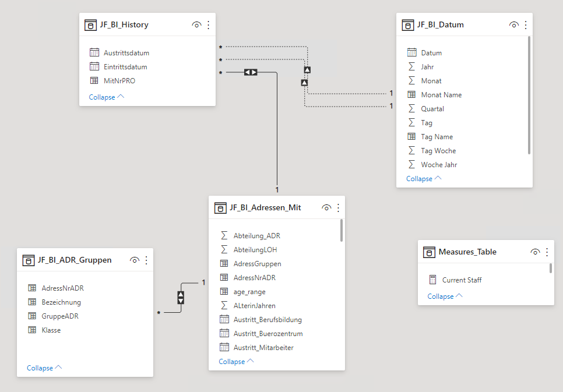Screen dimensions: 563x392
Task: Click the sigma icon next to Abteilung_ADR
Action: click(x=224, y=235)
